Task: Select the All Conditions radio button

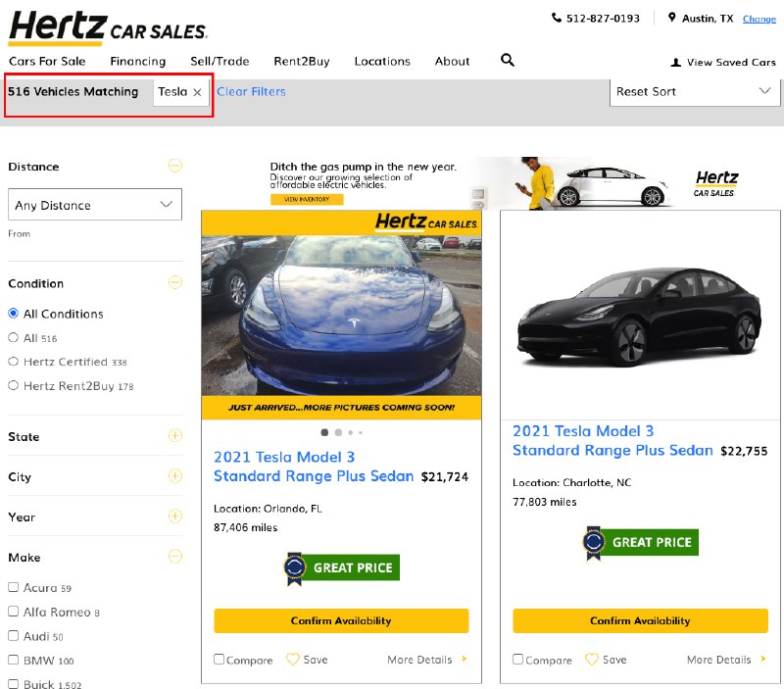Action: tap(14, 314)
